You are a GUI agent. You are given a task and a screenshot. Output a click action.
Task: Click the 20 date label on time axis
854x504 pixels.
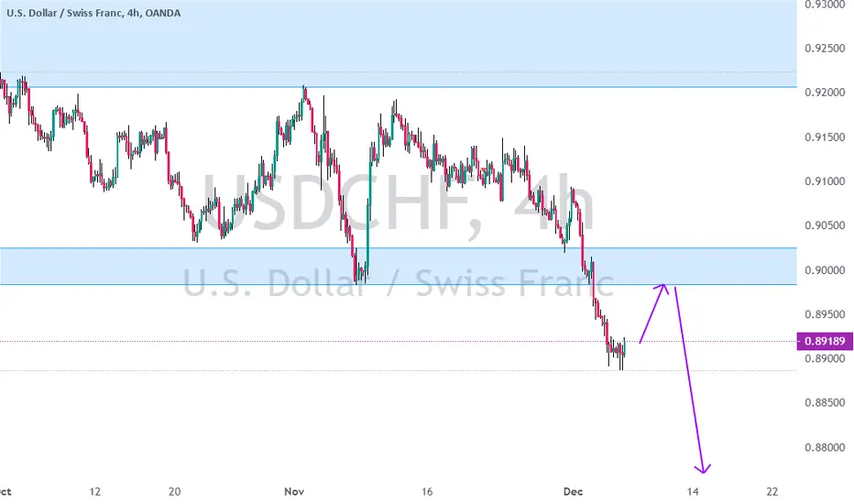tap(174, 491)
